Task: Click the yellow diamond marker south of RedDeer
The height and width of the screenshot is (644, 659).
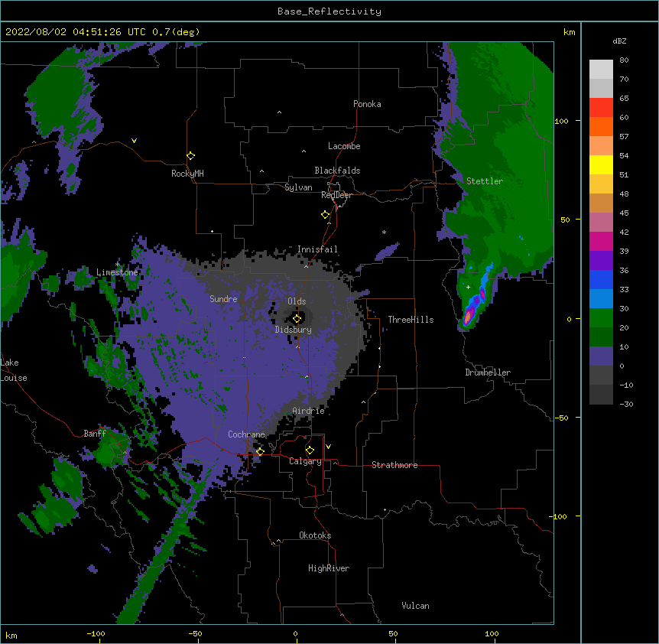Action: 326,215
